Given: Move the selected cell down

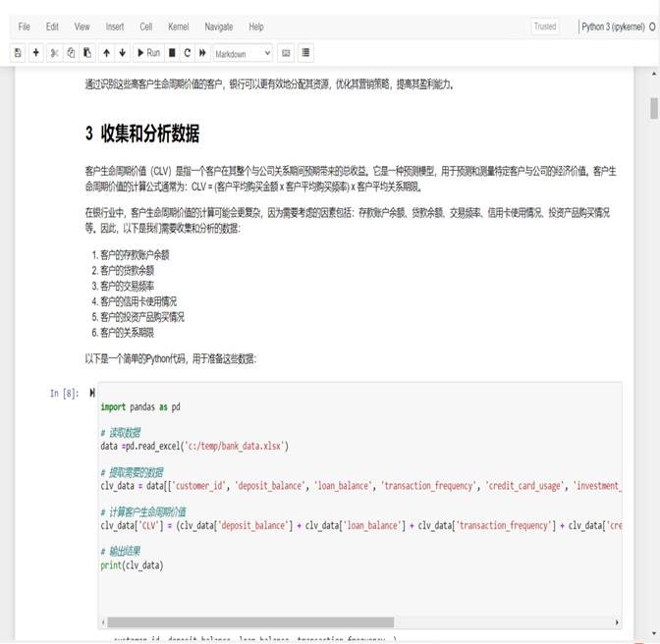Looking at the screenshot, I should (x=123, y=53).
